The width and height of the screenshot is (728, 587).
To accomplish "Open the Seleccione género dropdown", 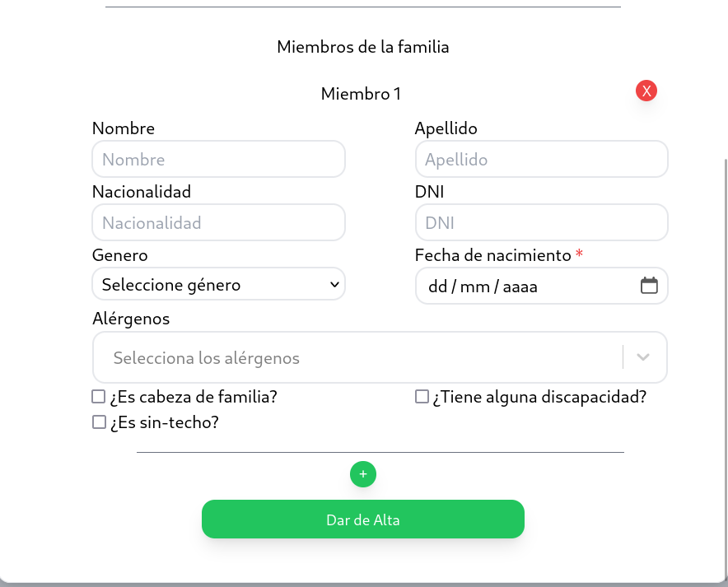I will (x=218, y=285).
